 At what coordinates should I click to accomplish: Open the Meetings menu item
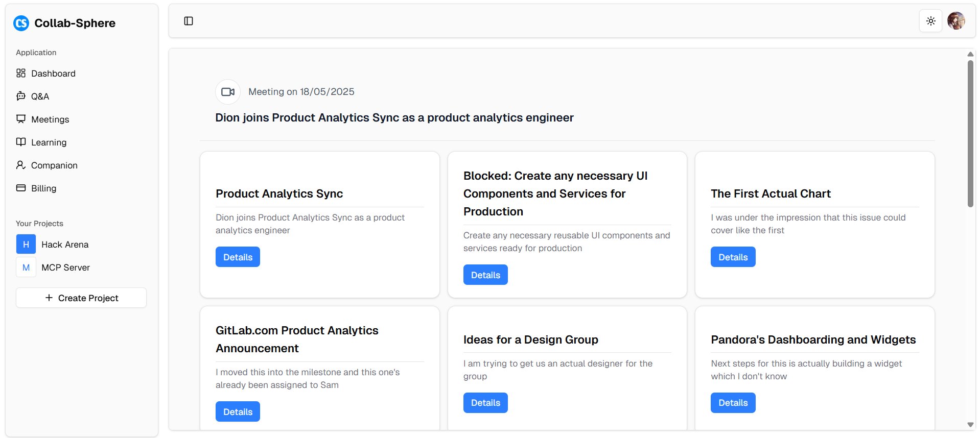[50, 119]
